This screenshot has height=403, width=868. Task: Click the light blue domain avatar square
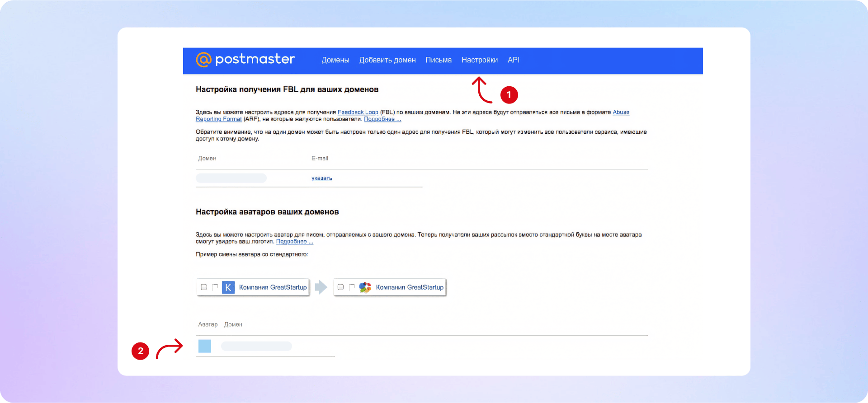[205, 346]
